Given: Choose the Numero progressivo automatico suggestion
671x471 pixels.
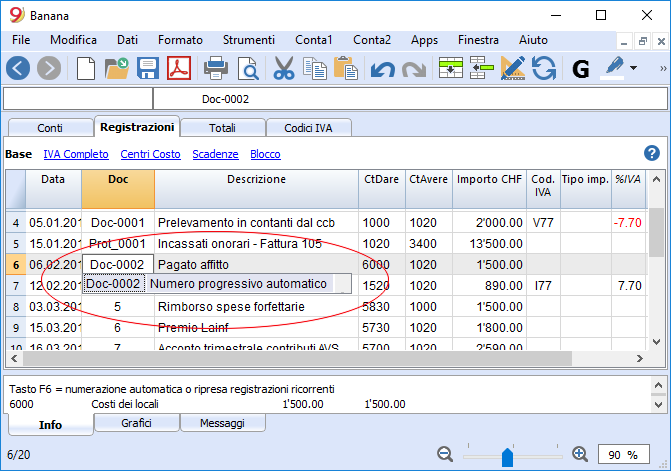Looking at the screenshot, I should pos(217,284).
